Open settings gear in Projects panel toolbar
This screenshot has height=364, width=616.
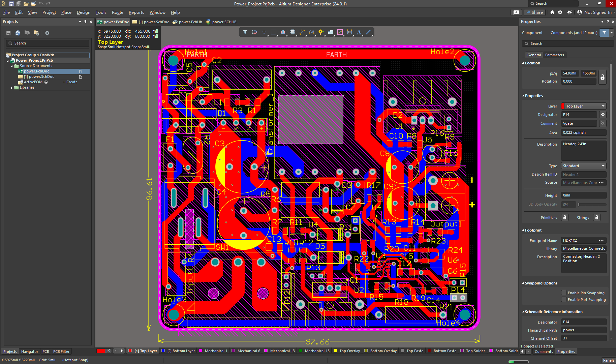[x=47, y=33]
